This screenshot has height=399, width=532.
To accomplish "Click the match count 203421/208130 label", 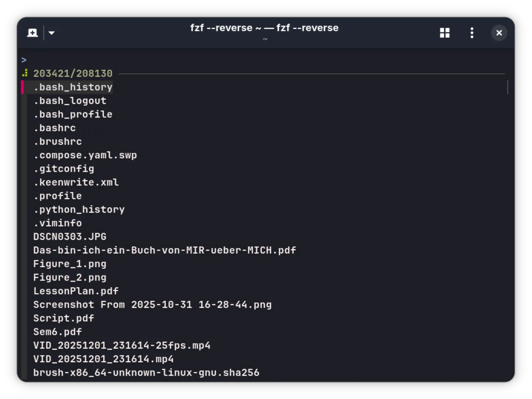I will tap(73, 73).
